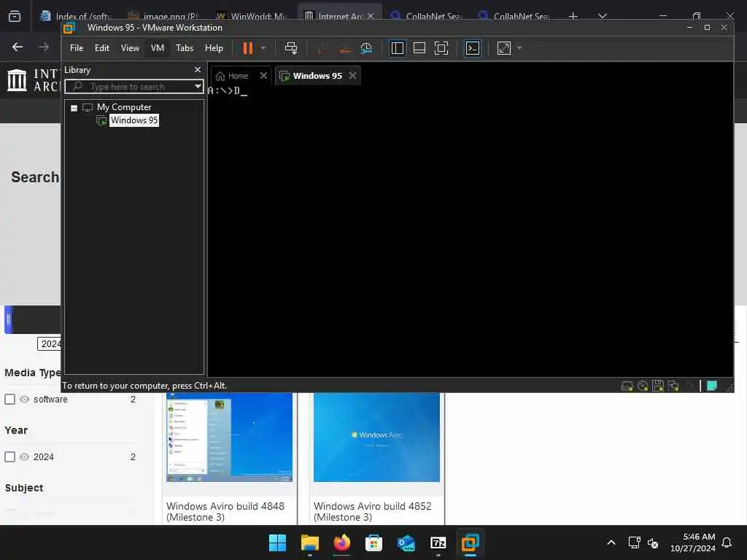Toggle the eye icon beside 2024

point(24,456)
